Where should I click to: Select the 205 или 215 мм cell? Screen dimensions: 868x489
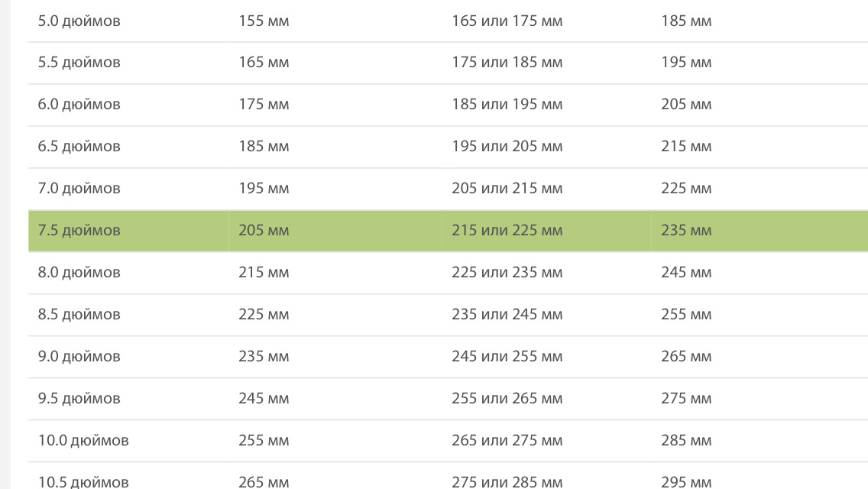point(507,188)
